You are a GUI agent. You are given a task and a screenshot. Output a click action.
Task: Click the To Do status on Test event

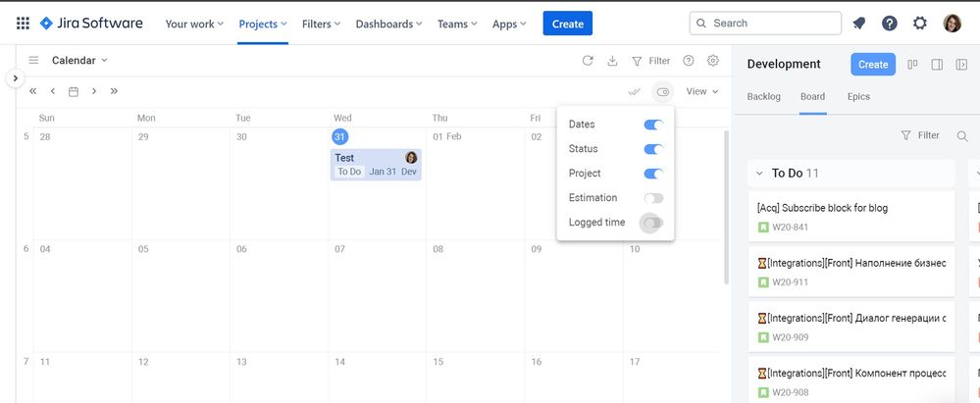point(349,172)
